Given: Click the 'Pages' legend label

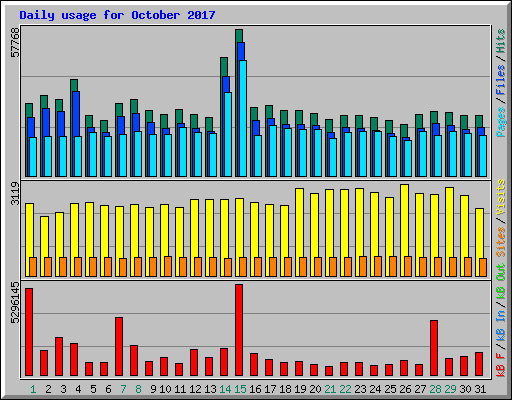Looking at the screenshot, I should click(x=501, y=122).
